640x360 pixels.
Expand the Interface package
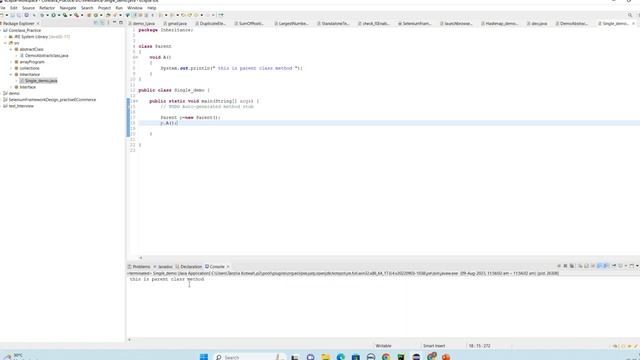(11, 87)
